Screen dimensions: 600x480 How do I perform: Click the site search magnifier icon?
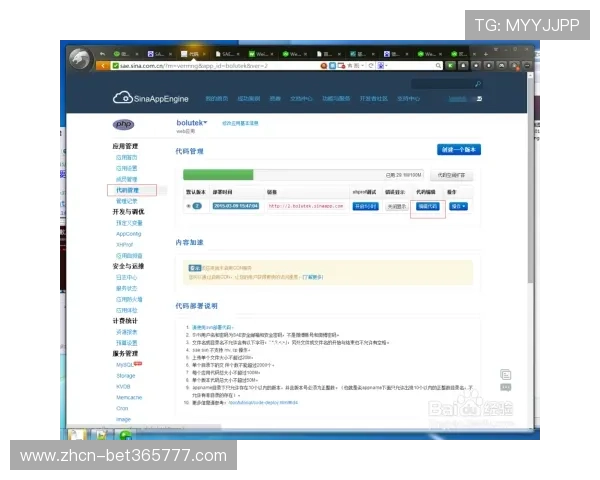pos(478,84)
